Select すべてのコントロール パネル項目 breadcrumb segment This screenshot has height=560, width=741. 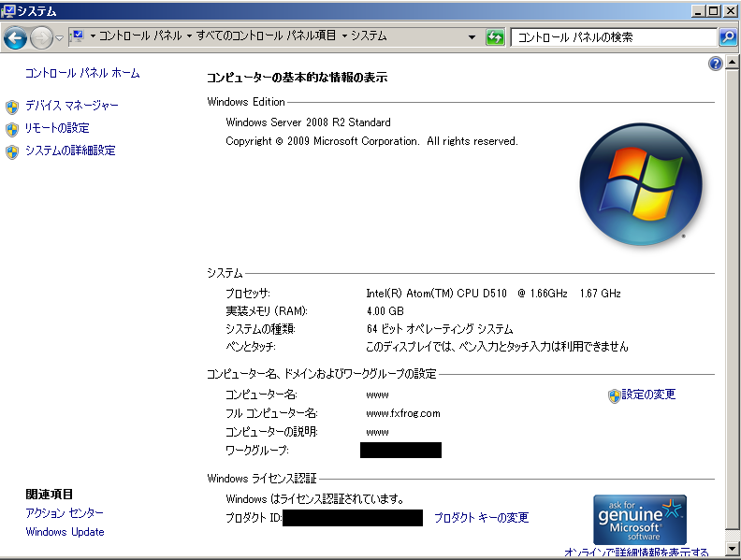tap(266, 36)
